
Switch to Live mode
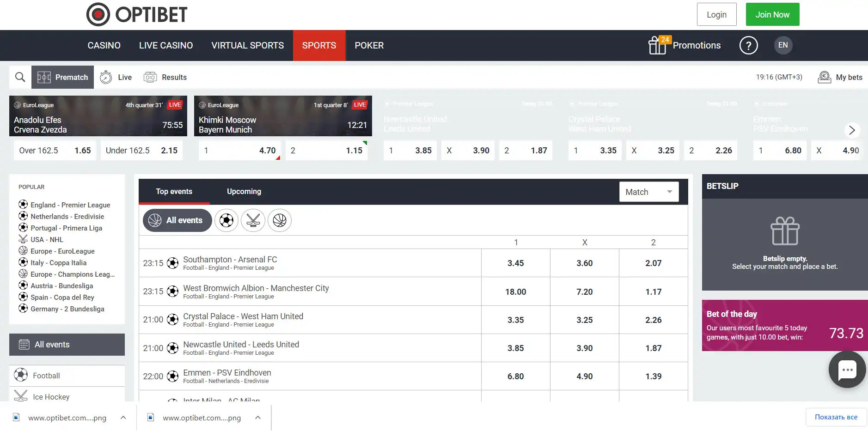click(x=116, y=77)
